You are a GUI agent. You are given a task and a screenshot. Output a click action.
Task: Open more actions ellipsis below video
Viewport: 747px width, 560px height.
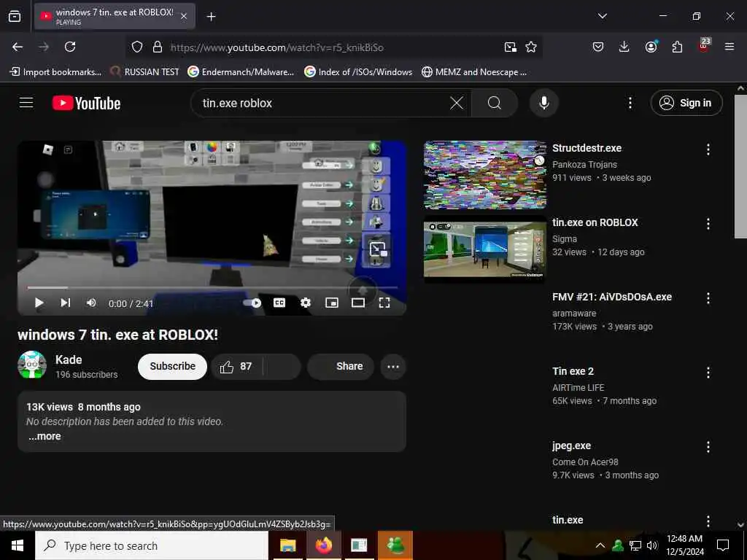pyautogui.click(x=393, y=366)
